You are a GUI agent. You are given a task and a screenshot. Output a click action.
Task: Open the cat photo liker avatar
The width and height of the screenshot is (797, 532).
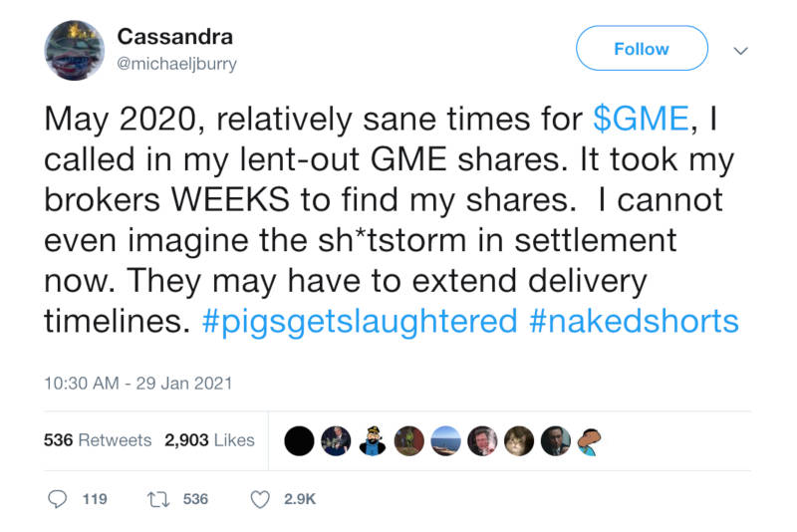519,440
